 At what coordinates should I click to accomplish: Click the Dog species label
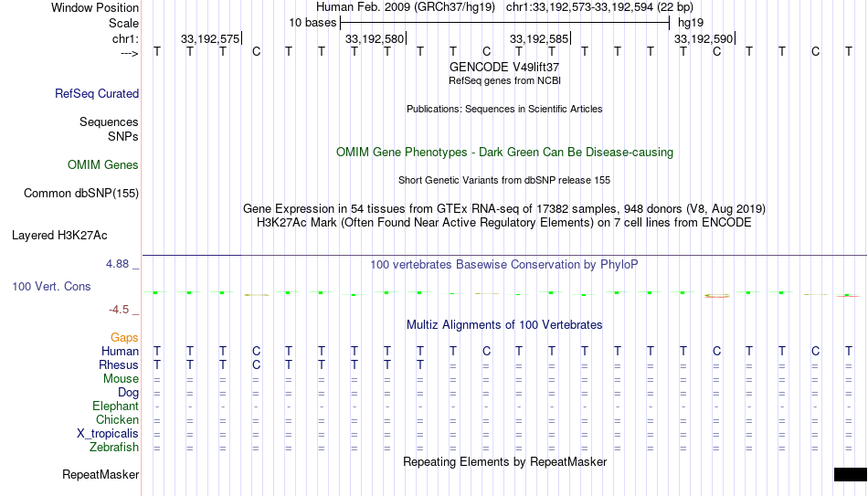[x=129, y=393]
